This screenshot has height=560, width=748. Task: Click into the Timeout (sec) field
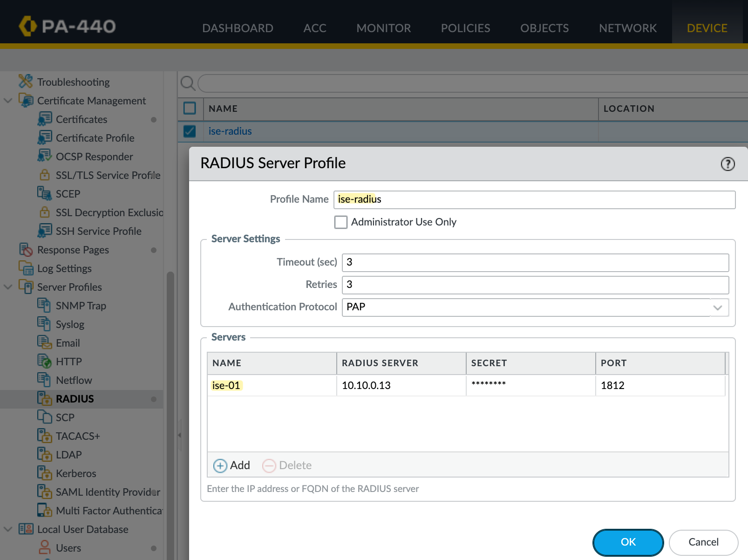tap(535, 262)
